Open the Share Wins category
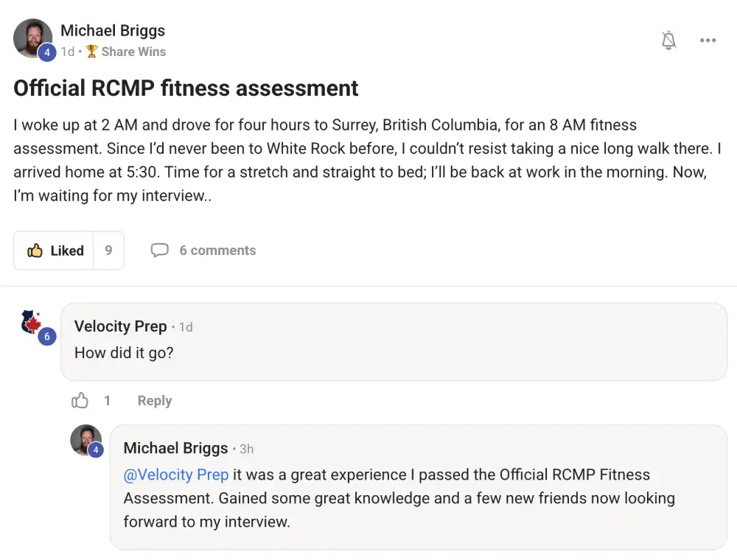 tap(133, 52)
